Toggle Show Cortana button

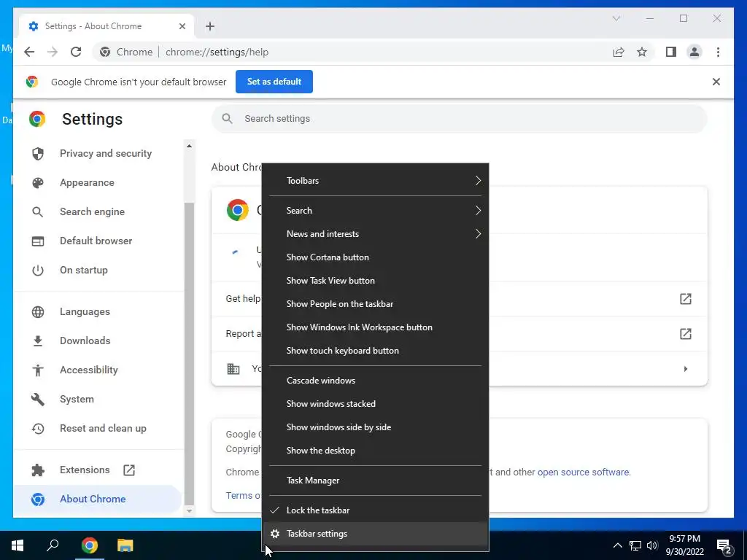pos(376,257)
